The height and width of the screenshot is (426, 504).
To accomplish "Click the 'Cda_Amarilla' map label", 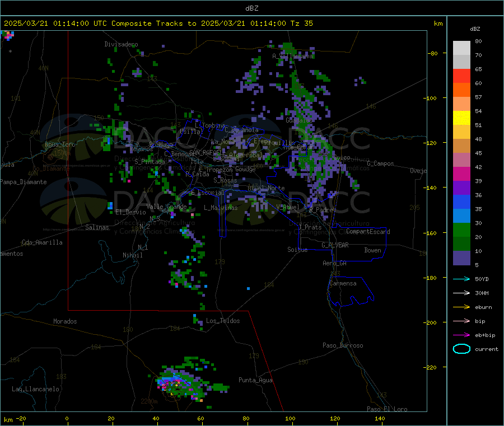I will tap(42, 242).
